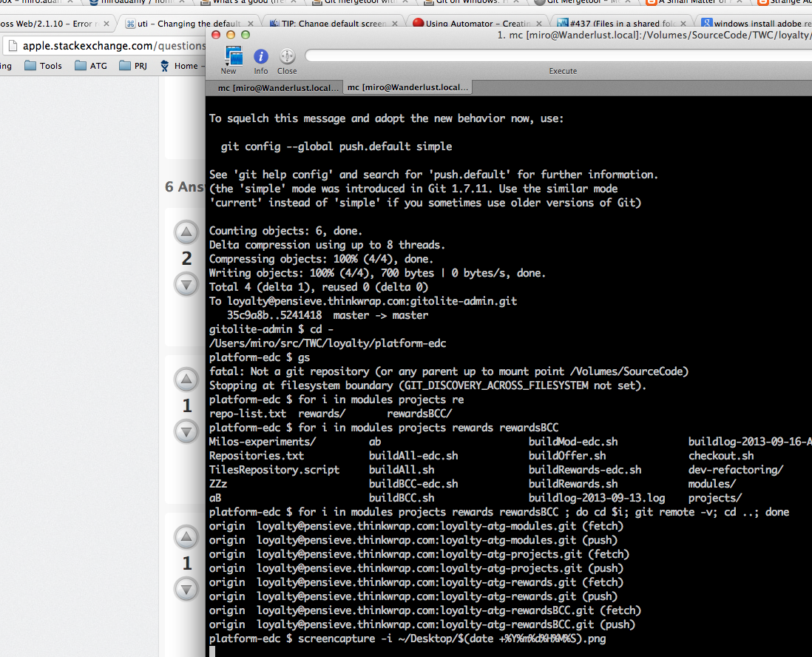Viewport: 812px width, 657px height.
Task: Click the page icon in the address bar
Action: click(x=13, y=46)
